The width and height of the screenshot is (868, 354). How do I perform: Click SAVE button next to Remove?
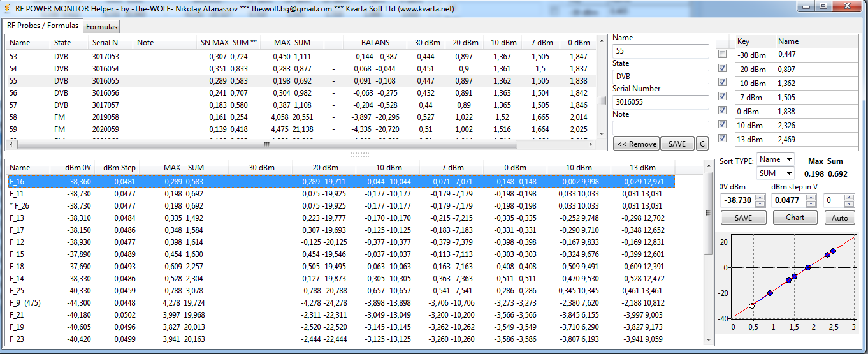click(677, 144)
